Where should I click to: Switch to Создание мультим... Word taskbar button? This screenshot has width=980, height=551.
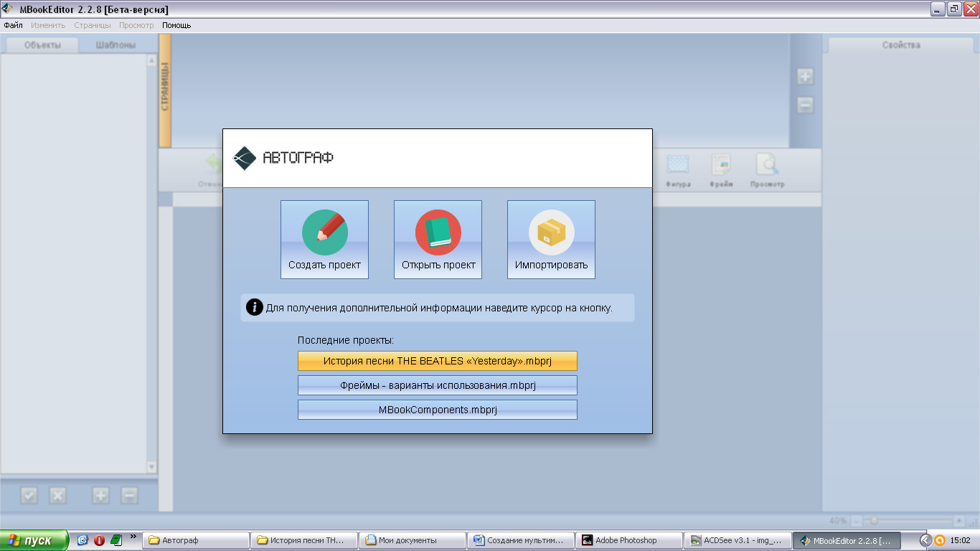coord(522,540)
